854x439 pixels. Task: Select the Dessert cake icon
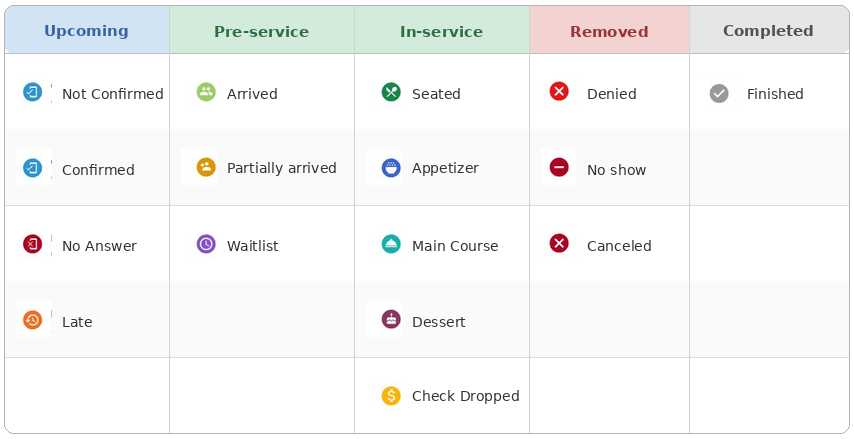click(391, 320)
